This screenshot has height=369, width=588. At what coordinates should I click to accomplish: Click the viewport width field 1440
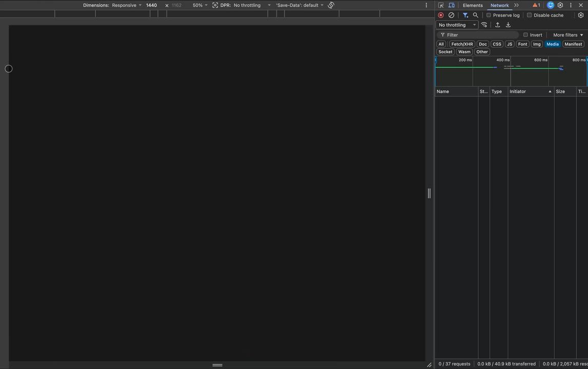[151, 5]
